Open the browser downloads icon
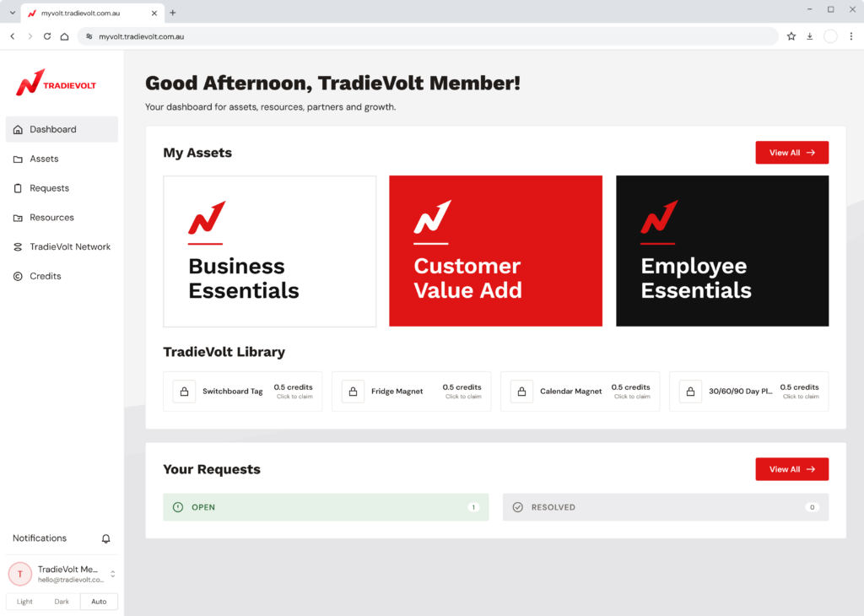Screen dimensions: 864x616 (x=810, y=36)
